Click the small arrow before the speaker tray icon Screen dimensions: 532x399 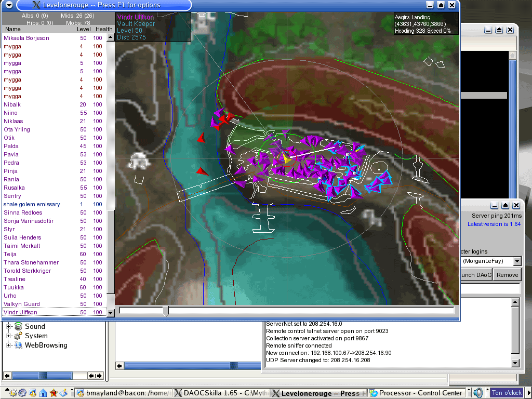469,390
